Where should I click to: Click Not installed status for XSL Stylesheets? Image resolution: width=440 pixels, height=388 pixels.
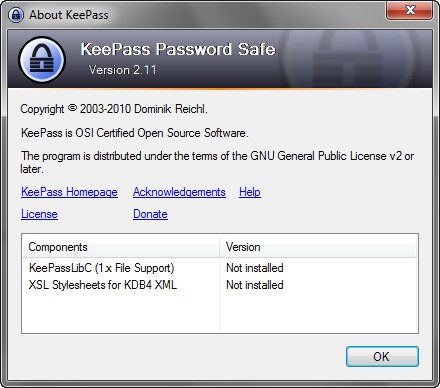click(x=255, y=285)
